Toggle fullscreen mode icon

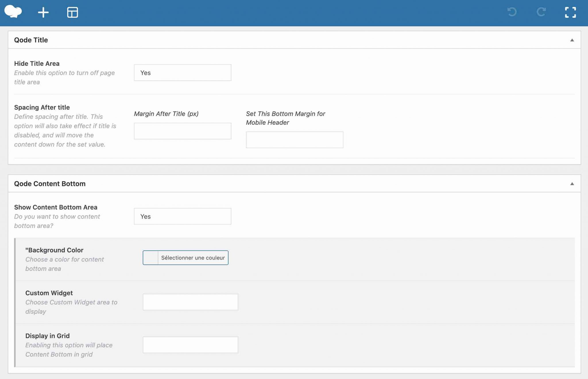[x=570, y=12]
